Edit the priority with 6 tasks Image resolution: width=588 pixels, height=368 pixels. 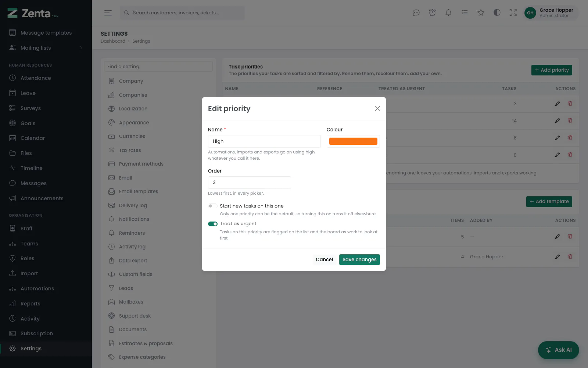557,138
